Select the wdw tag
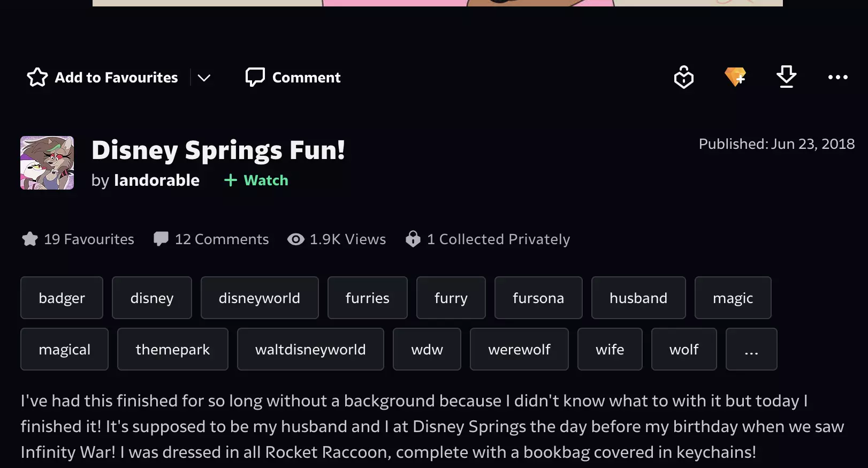 click(x=427, y=349)
